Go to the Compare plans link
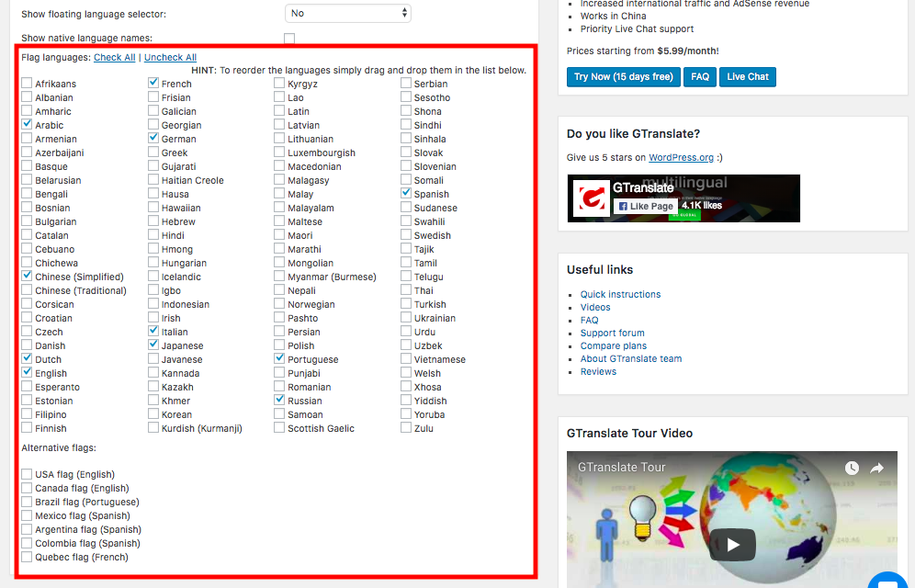The height and width of the screenshot is (588, 915). coord(614,346)
